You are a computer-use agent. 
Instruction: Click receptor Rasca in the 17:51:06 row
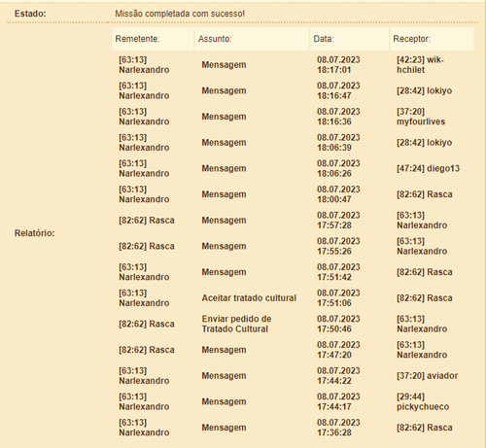pyautogui.click(x=425, y=298)
